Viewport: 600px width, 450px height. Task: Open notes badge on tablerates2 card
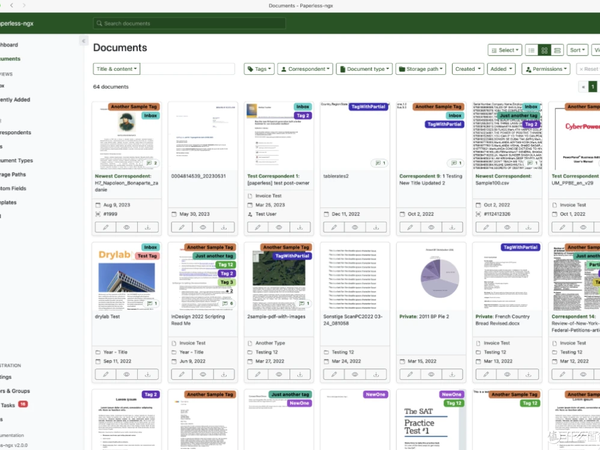(380, 163)
